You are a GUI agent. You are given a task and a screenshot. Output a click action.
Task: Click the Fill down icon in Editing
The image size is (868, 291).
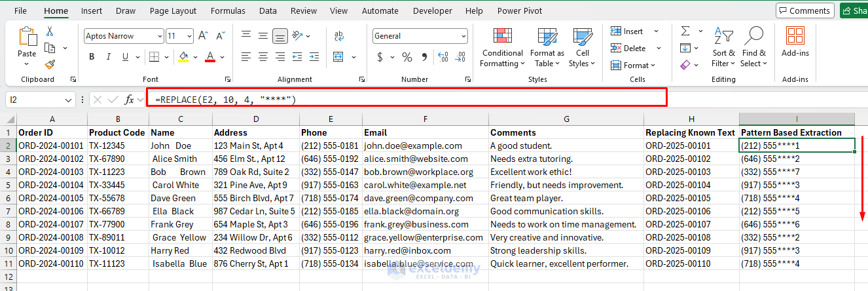point(685,48)
